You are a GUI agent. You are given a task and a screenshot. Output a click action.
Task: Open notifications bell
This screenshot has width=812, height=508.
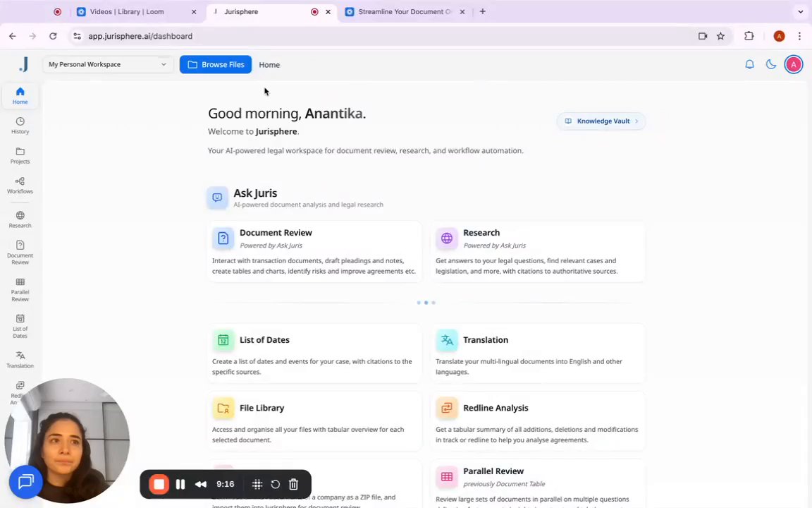pyautogui.click(x=749, y=64)
